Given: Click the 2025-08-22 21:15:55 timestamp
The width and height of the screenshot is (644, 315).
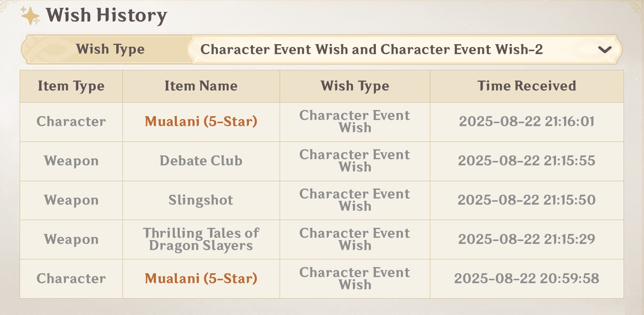Looking at the screenshot, I should (x=526, y=161).
